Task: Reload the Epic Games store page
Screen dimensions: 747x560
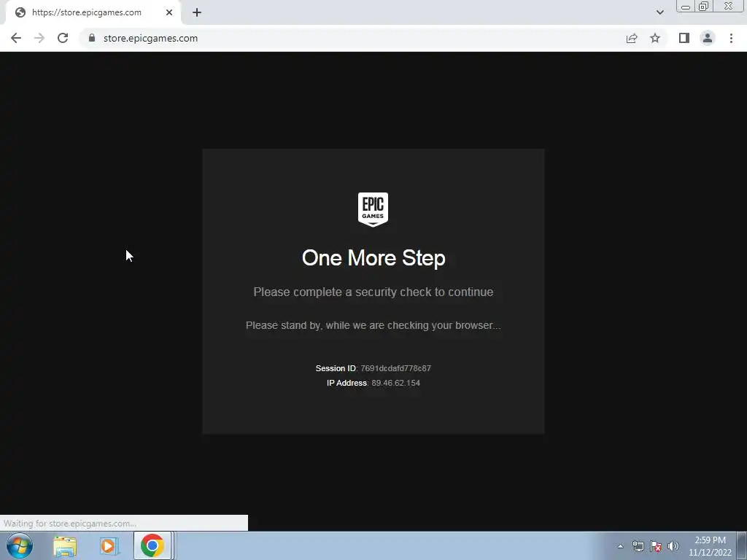Action: [x=63, y=38]
